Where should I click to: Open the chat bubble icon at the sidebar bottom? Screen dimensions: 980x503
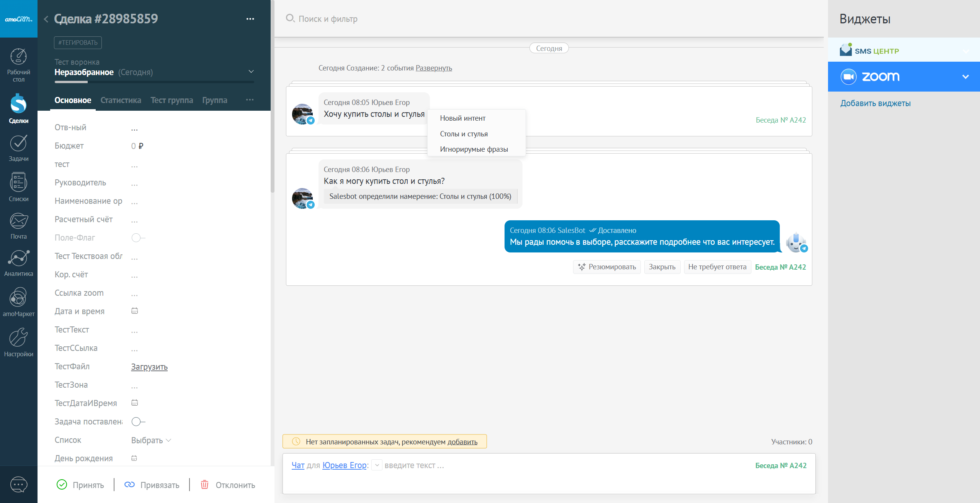coord(18,485)
